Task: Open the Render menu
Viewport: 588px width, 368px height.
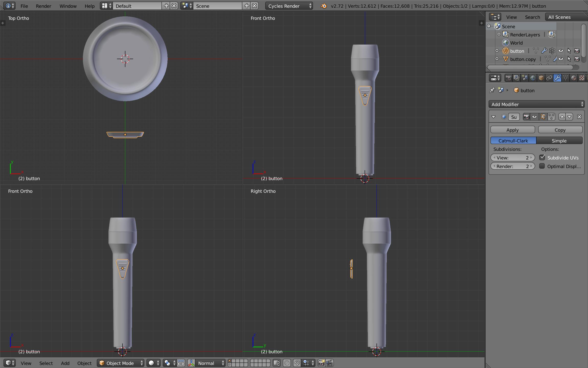Action: pos(43,6)
